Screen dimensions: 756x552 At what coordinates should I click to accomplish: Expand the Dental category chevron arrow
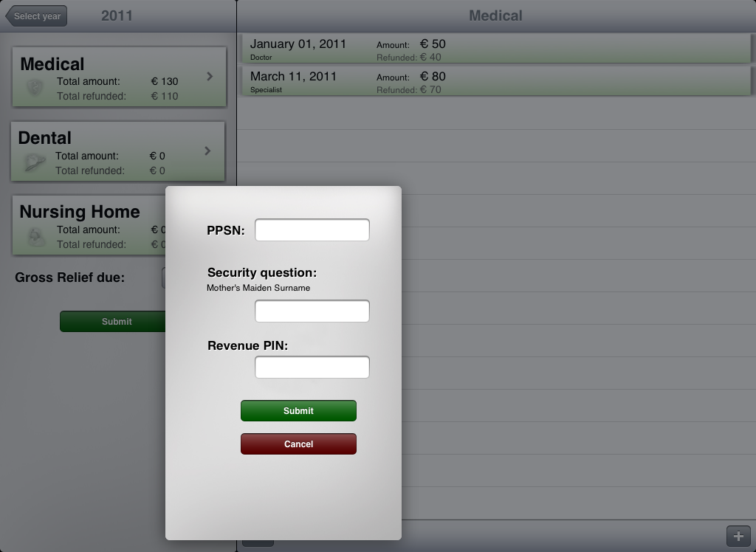tap(207, 151)
